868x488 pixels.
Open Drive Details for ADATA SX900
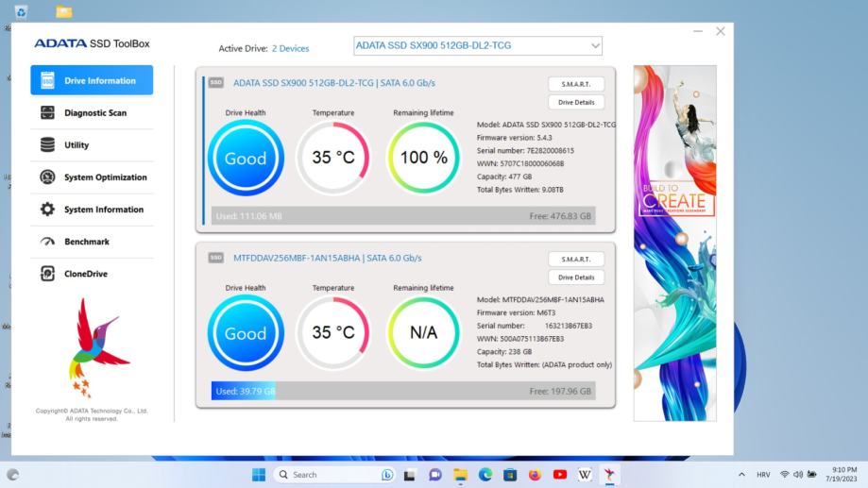click(576, 102)
